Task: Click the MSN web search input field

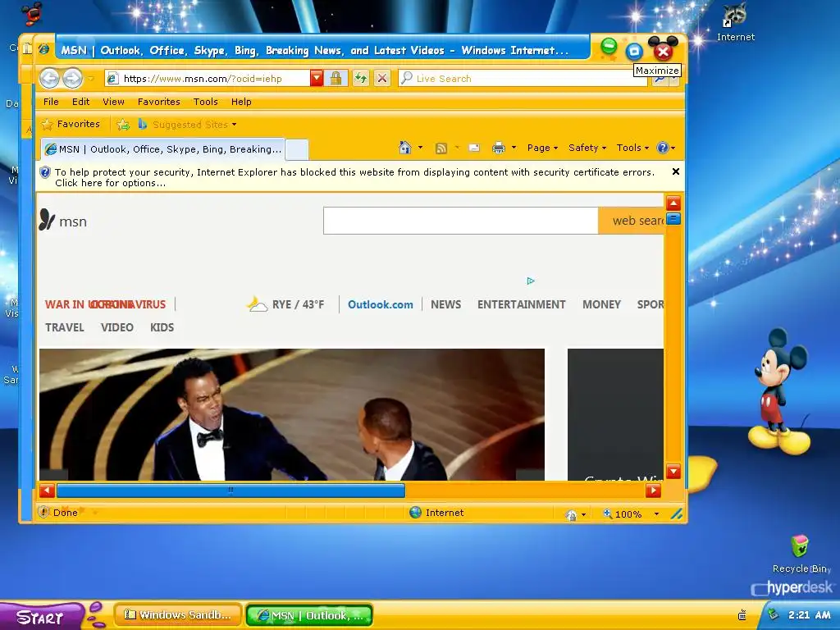Action: (x=461, y=221)
